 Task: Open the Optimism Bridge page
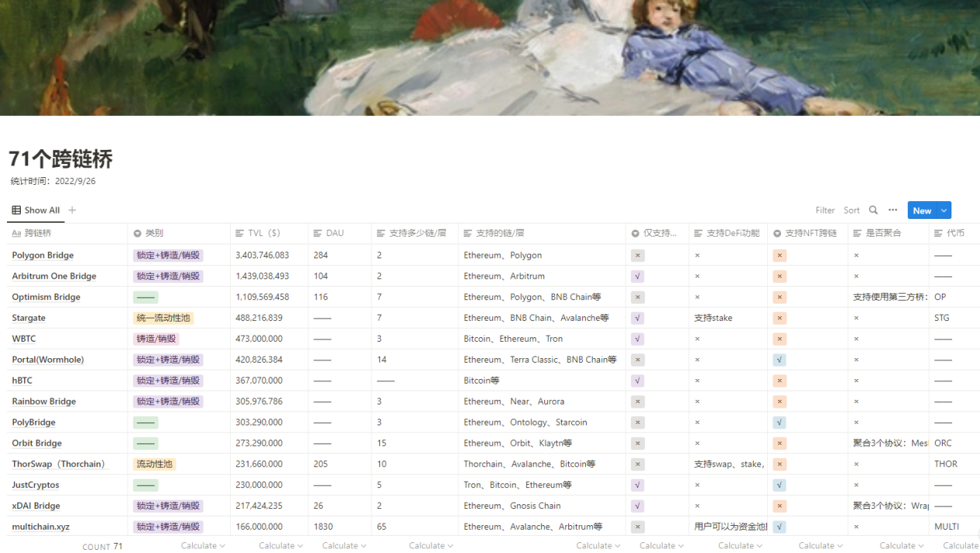point(46,297)
